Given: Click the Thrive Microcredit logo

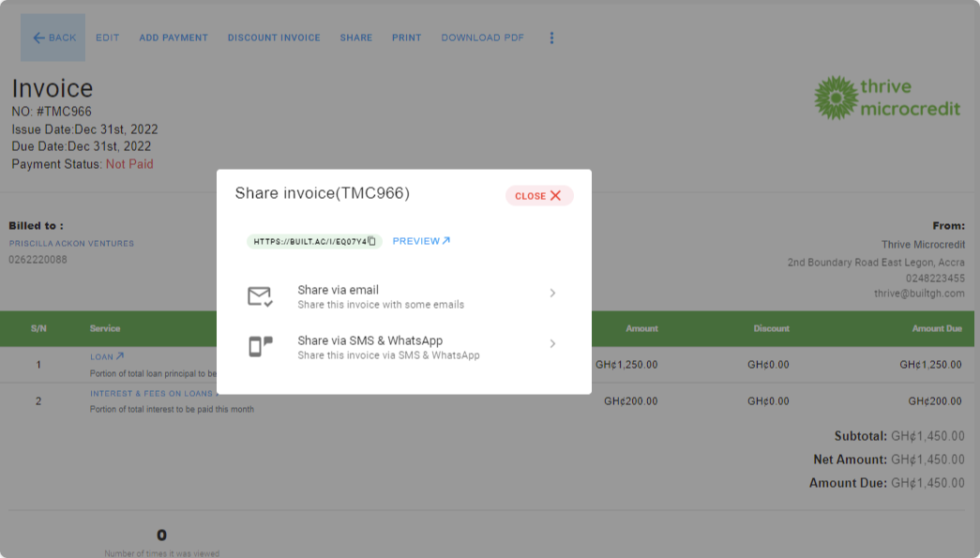Looking at the screenshot, I should [x=887, y=98].
